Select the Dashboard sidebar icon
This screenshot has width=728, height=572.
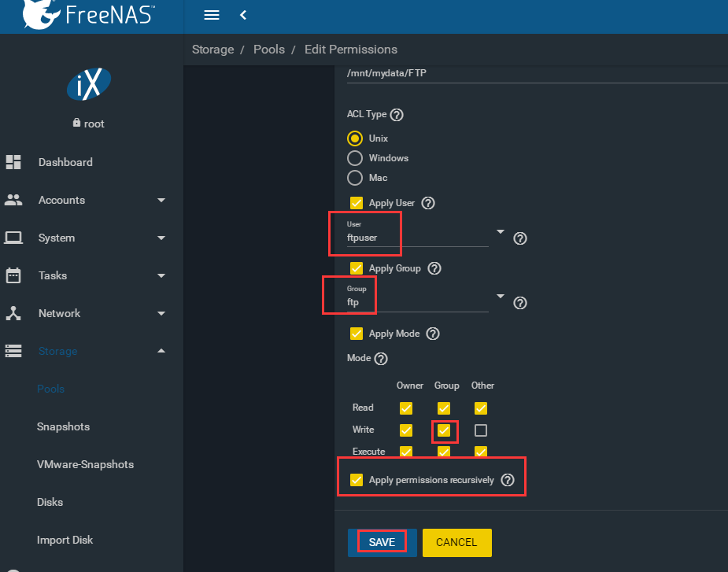[x=13, y=161]
